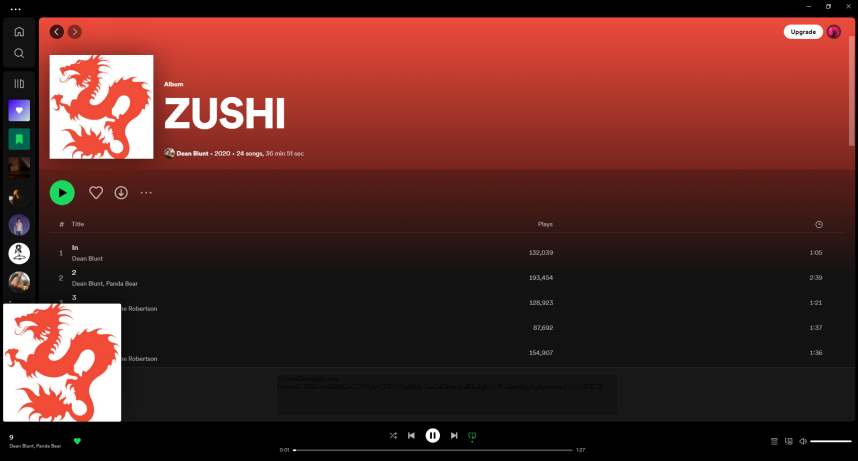This screenshot has width=858, height=461.
Task: Unlike the currently playing song heart
Action: pyautogui.click(x=77, y=441)
